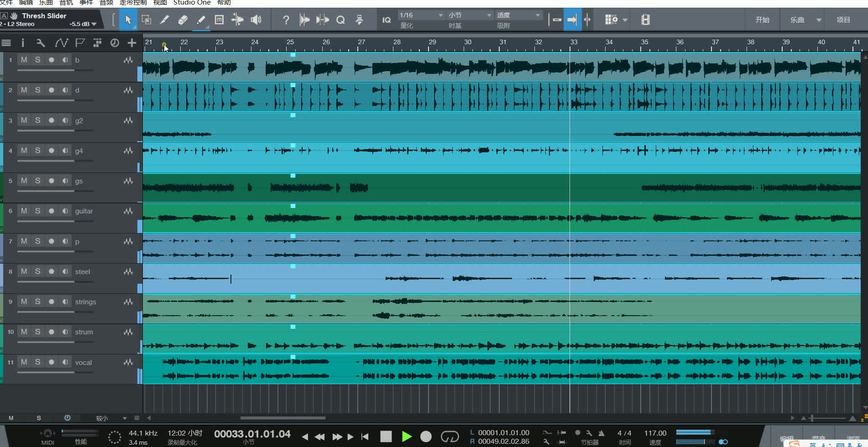The height and width of the screenshot is (447, 868).
Task: Select the Eraser tool
Action: [183, 20]
